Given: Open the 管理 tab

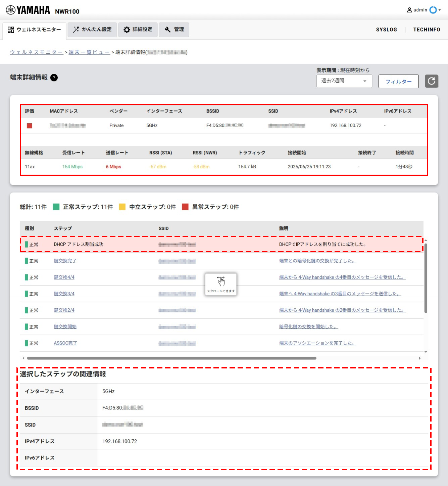Looking at the screenshot, I should point(174,30).
